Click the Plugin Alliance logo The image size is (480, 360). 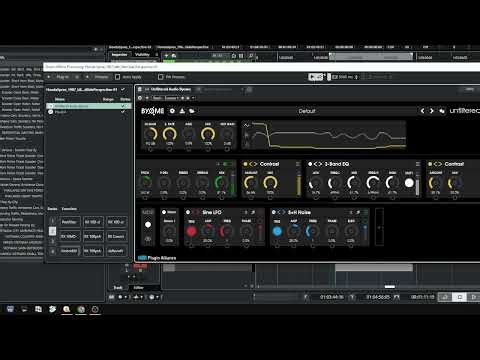[x=157, y=258]
